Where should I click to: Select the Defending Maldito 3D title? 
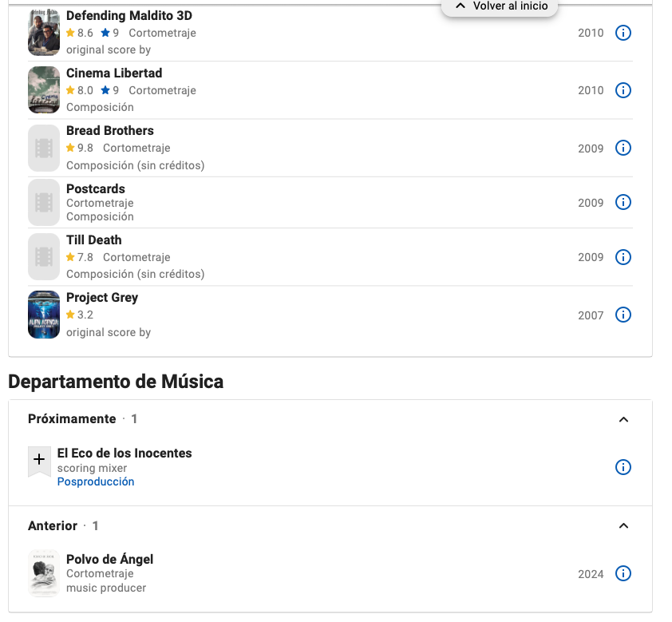click(128, 15)
